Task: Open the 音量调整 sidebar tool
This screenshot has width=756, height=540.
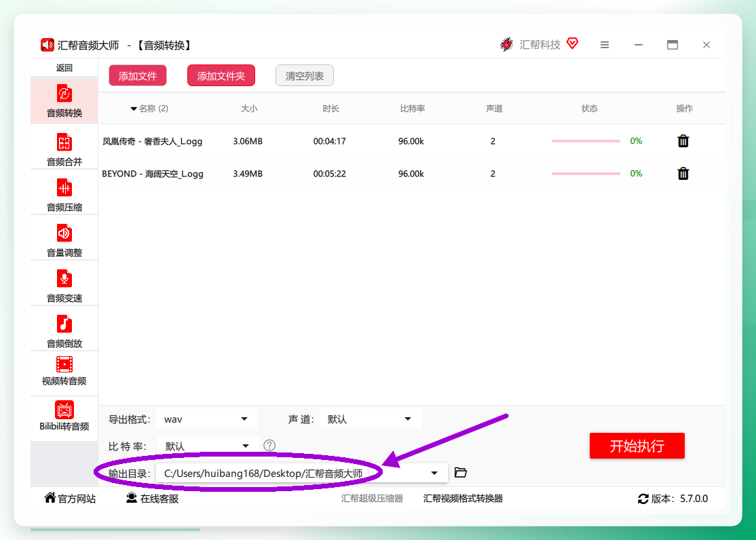Action: coord(64,239)
